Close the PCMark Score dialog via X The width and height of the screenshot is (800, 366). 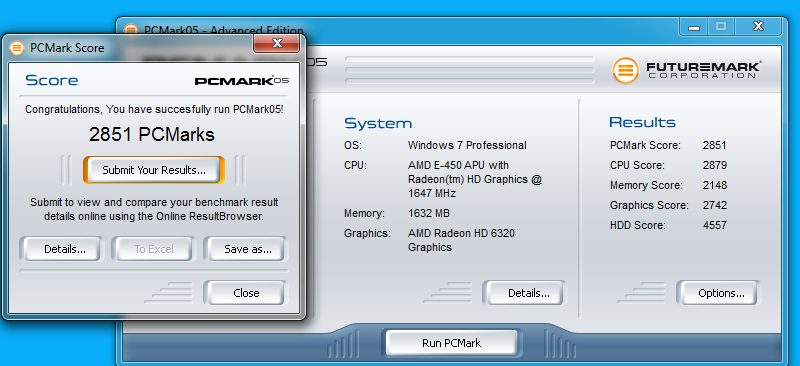[x=277, y=43]
